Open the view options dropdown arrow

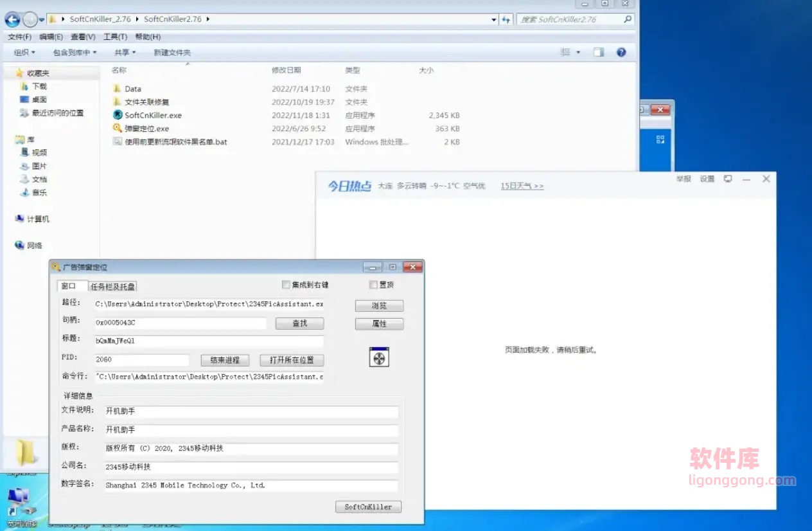point(578,53)
